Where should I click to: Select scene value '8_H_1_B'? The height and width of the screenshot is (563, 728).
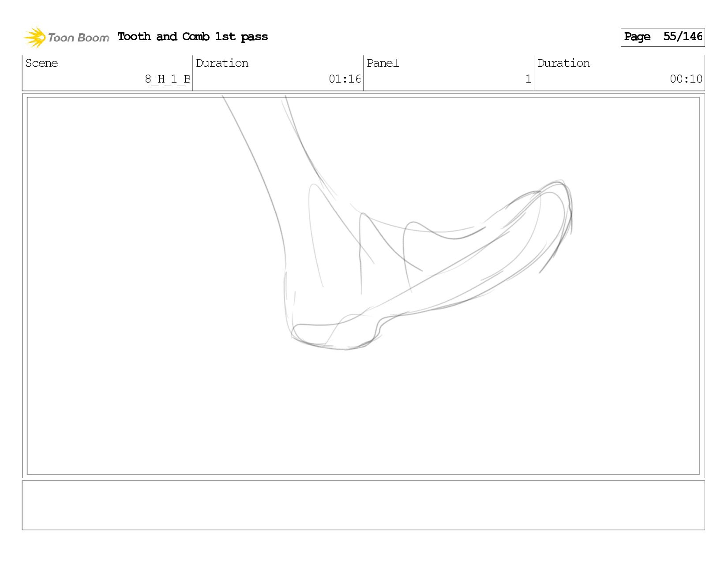(x=168, y=79)
